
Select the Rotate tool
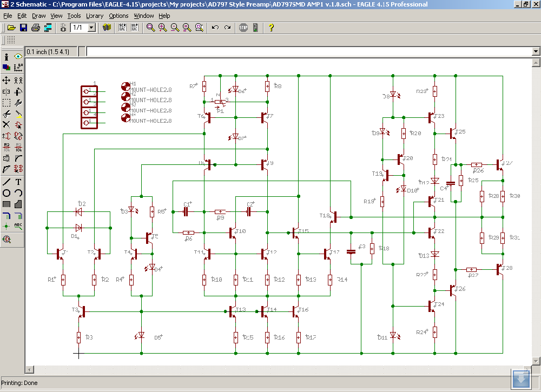18,92
